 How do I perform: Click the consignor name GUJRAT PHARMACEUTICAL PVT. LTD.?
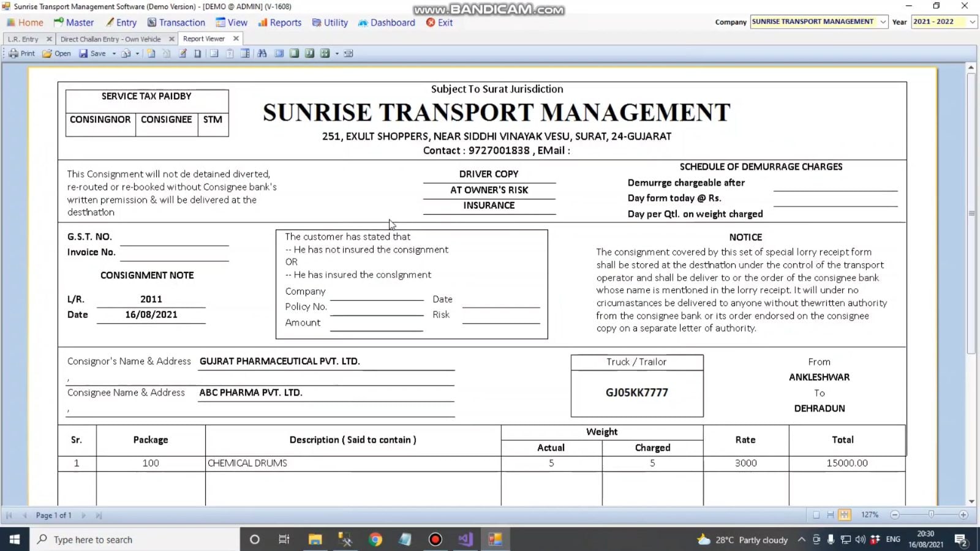[280, 361]
